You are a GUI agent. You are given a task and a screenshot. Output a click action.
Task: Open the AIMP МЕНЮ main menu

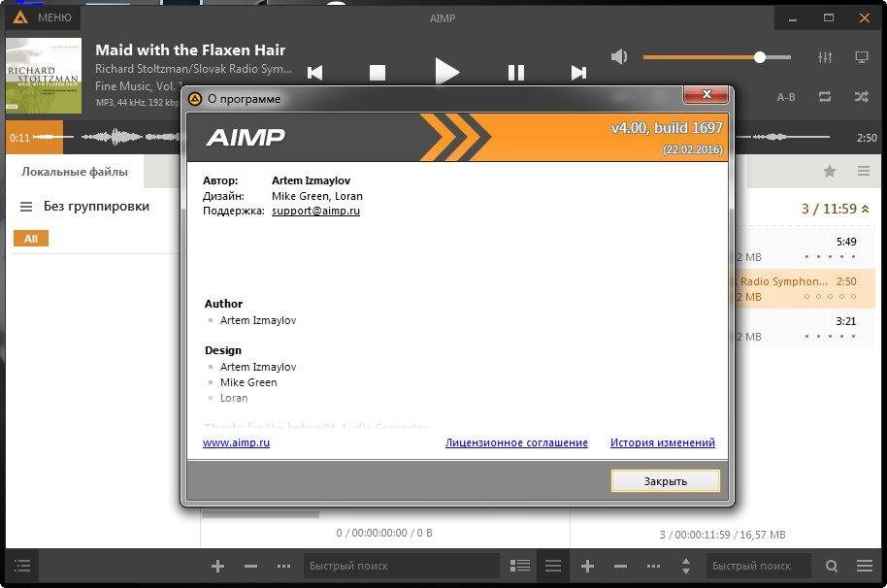click(44, 17)
